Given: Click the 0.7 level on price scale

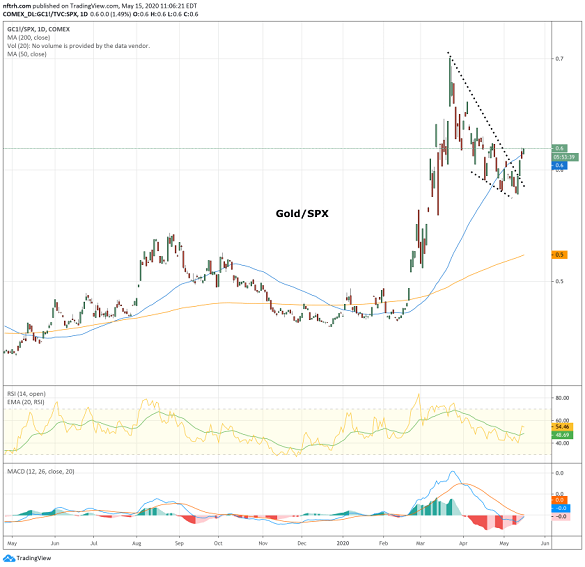Looking at the screenshot, I should tap(559, 59).
